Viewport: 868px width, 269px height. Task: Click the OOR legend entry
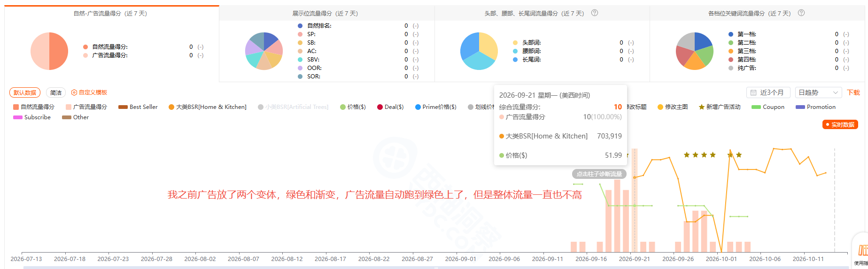(x=310, y=68)
